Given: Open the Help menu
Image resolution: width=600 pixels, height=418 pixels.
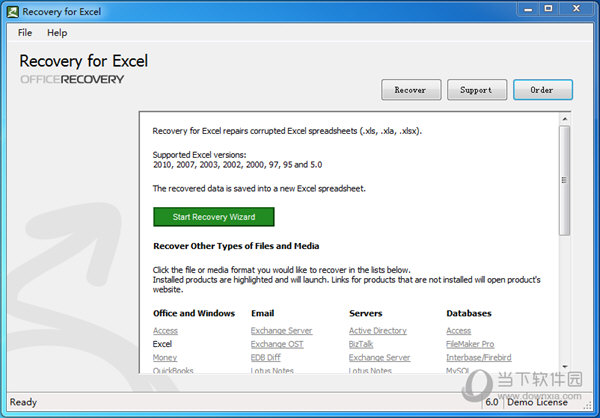Looking at the screenshot, I should click(57, 33).
